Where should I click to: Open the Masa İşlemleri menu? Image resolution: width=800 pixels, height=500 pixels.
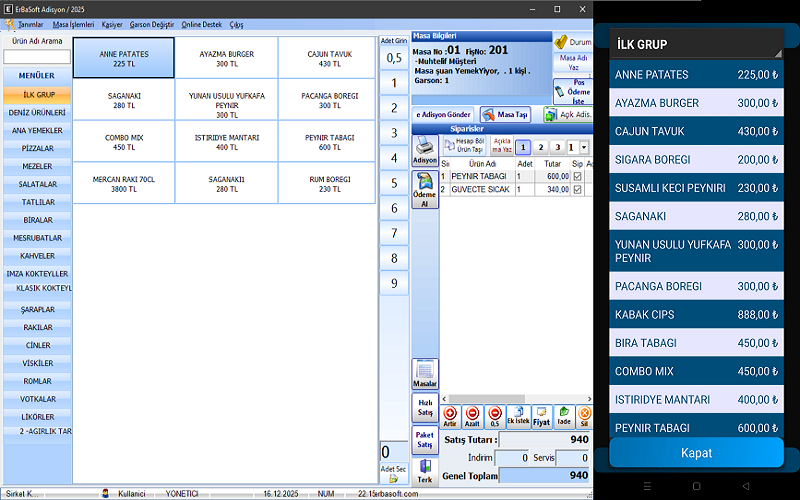pyautogui.click(x=73, y=23)
